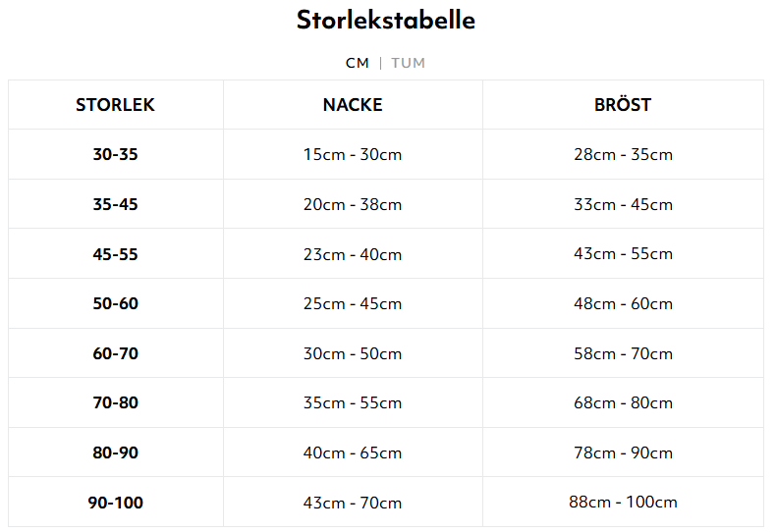776x532 pixels.
Task: Click chest value 28cm - 35cm
Action: point(623,154)
